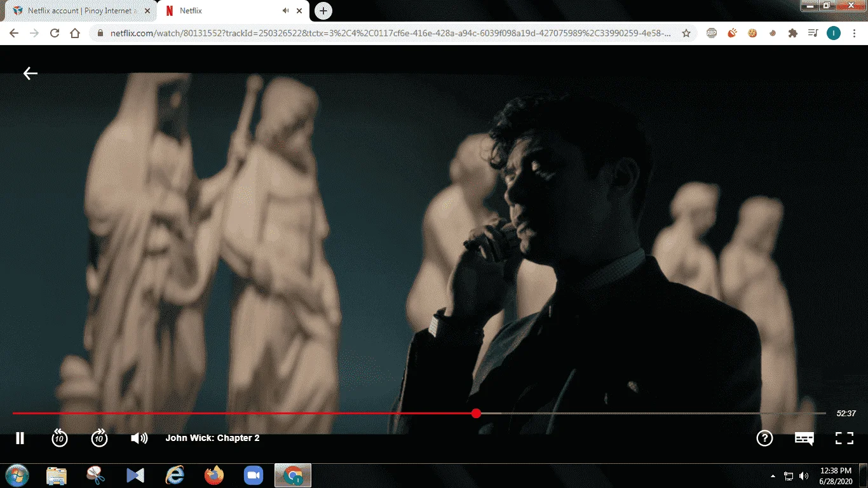Click the Chrome taskbar button
The image size is (868, 488).
[293, 475]
